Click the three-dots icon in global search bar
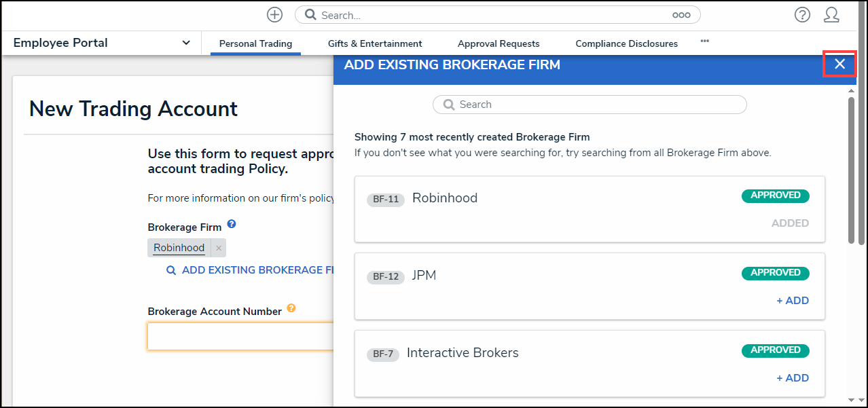Screen dimensions: 868x408 pos(681,15)
